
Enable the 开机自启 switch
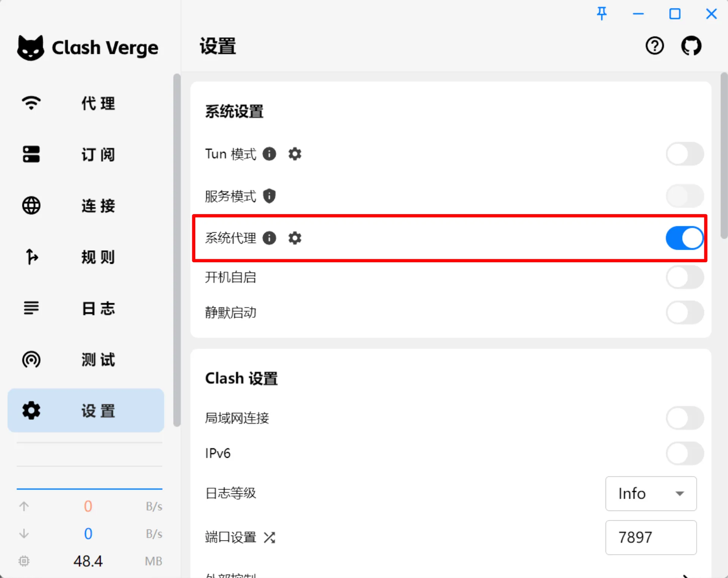click(685, 277)
